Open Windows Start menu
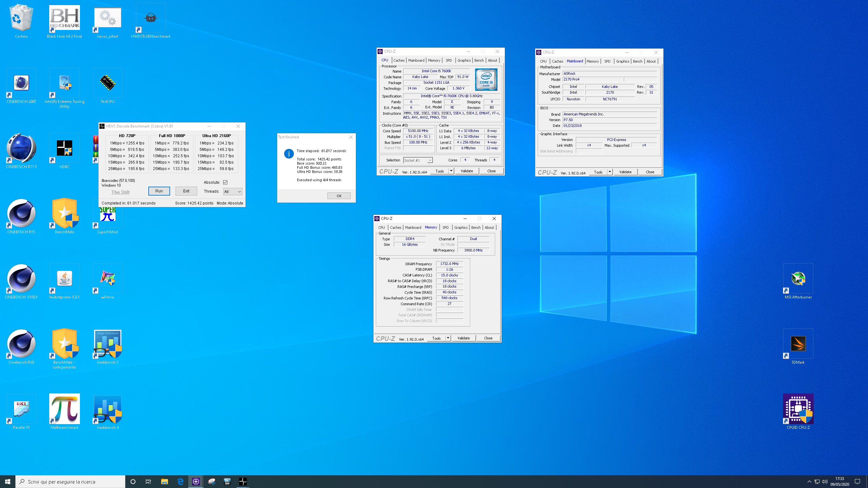The height and width of the screenshot is (488, 868). (7, 482)
